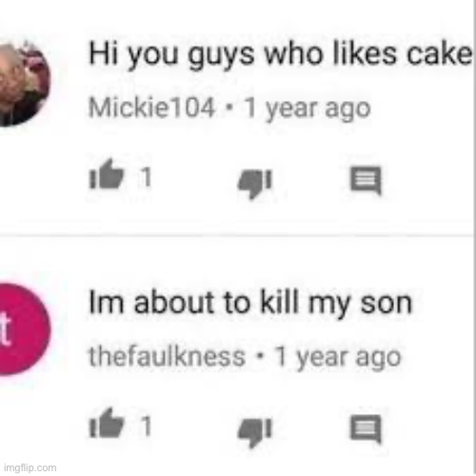Like Mickie104's cake comment with thumbs up
This screenshot has height=476, width=476.
107,174
